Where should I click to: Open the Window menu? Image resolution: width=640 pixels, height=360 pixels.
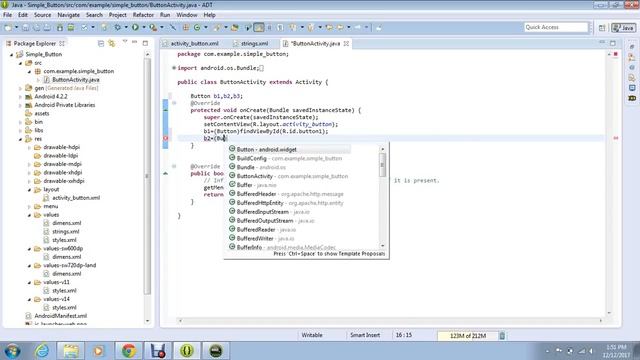pos(187,15)
